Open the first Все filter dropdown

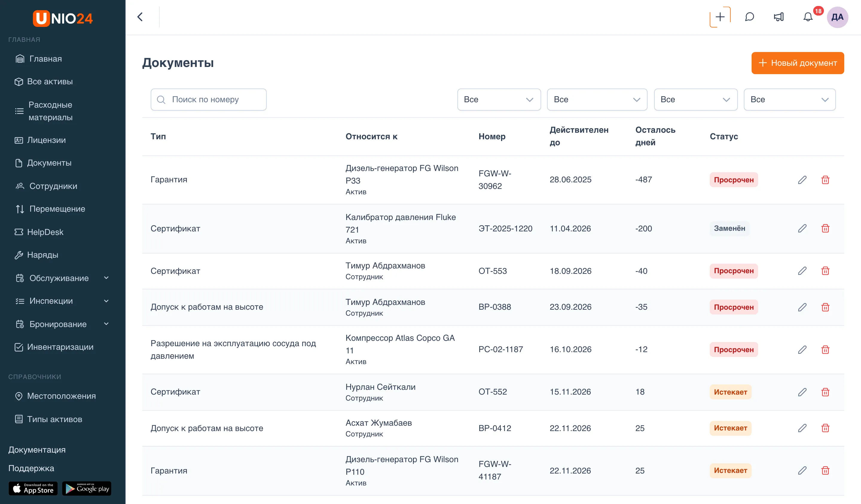pos(499,100)
